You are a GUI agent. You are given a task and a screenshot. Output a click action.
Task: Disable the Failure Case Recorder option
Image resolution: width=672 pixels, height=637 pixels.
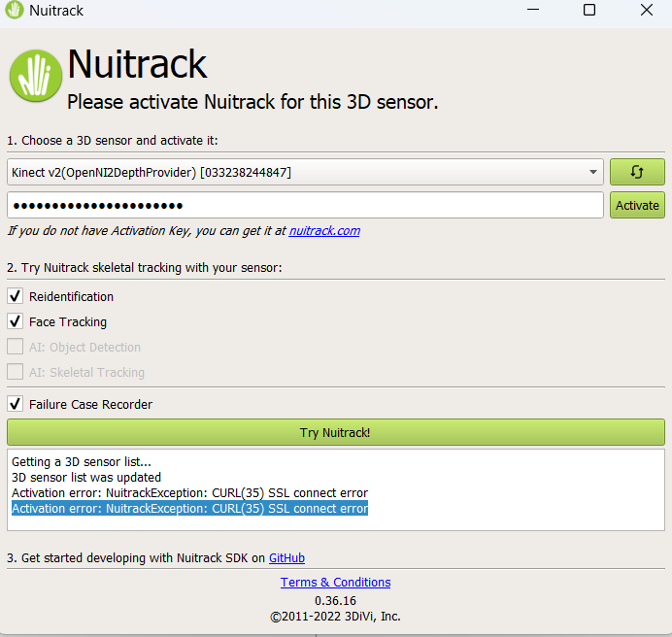click(15, 404)
